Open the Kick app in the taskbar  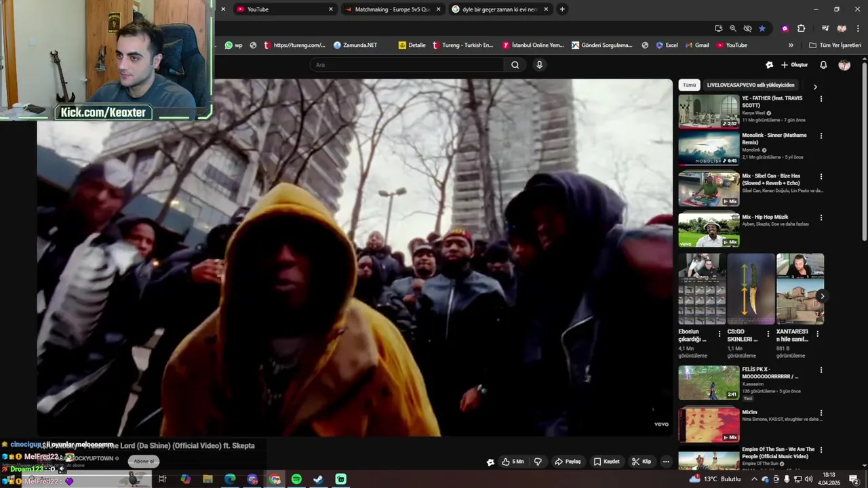point(340,479)
